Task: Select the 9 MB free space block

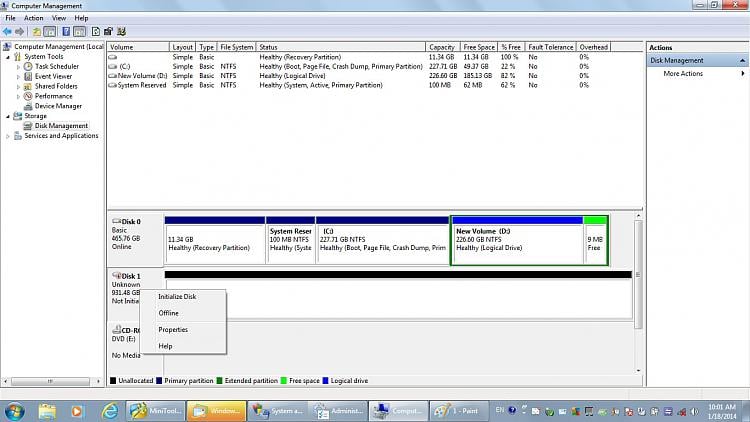Action: click(x=596, y=240)
